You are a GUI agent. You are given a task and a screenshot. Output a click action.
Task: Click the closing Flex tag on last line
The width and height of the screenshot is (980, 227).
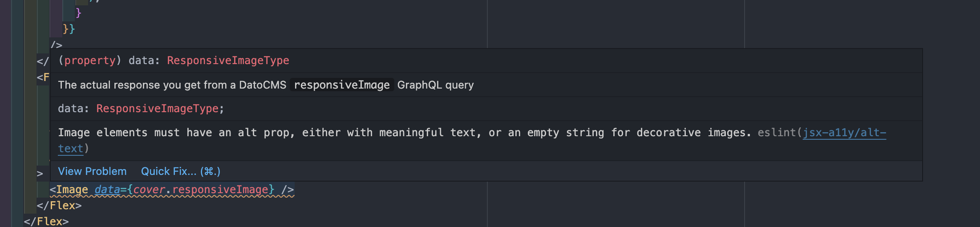pyautogui.click(x=46, y=221)
